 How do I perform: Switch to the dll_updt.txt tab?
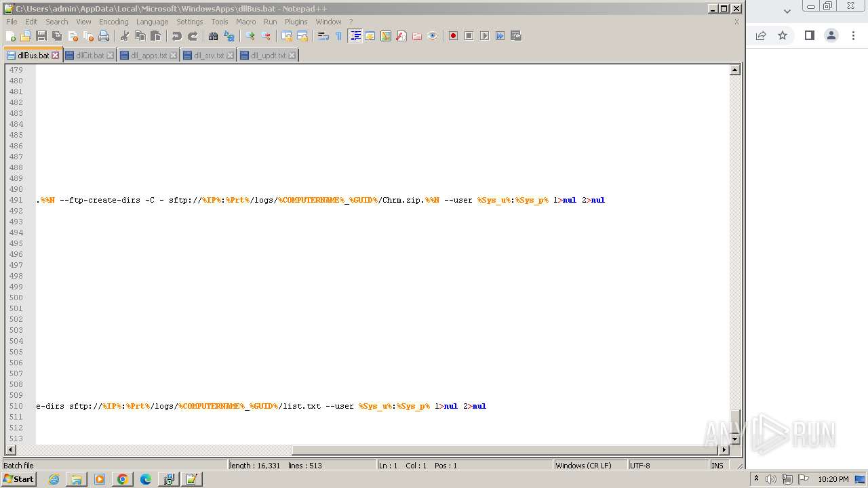point(268,56)
